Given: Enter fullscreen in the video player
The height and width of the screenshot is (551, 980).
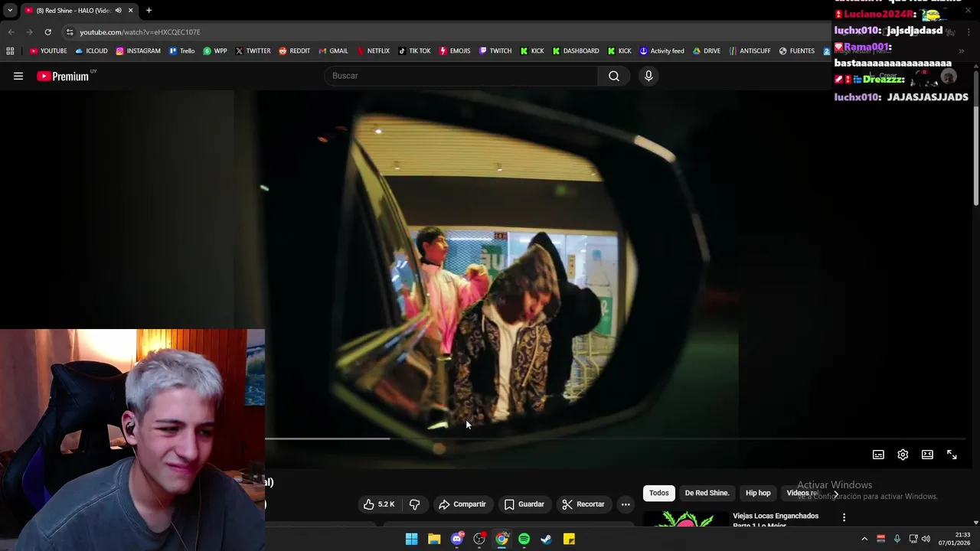Looking at the screenshot, I should 952,455.
